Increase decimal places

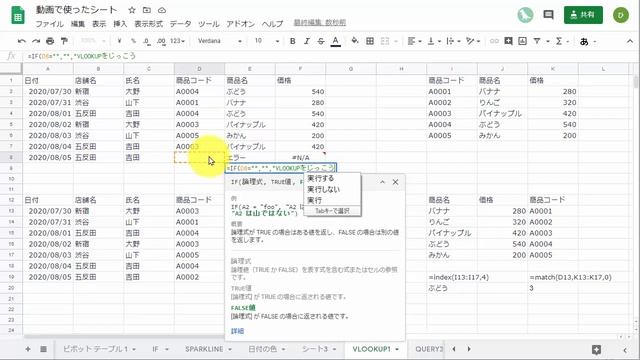[x=161, y=41]
